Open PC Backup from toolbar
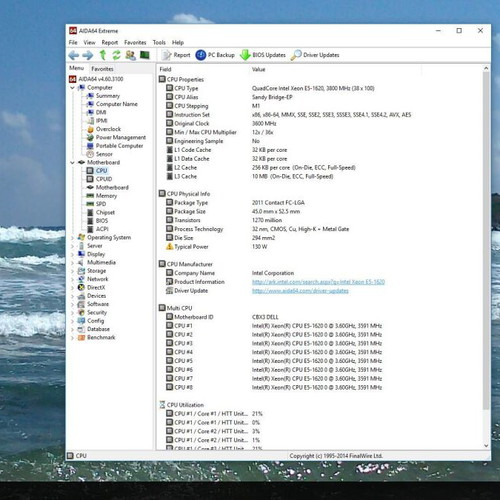This screenshot has height=500, width=500. coord(215,55)
